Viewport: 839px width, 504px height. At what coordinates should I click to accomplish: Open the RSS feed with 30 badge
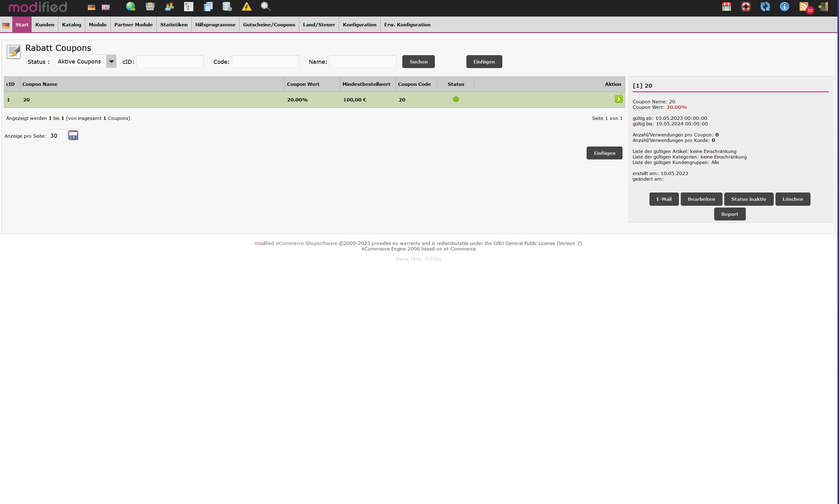point(804,7)
